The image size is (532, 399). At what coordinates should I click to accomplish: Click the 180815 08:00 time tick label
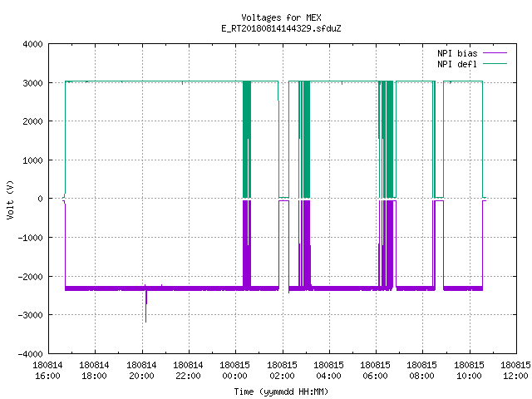tap(421, 371)
